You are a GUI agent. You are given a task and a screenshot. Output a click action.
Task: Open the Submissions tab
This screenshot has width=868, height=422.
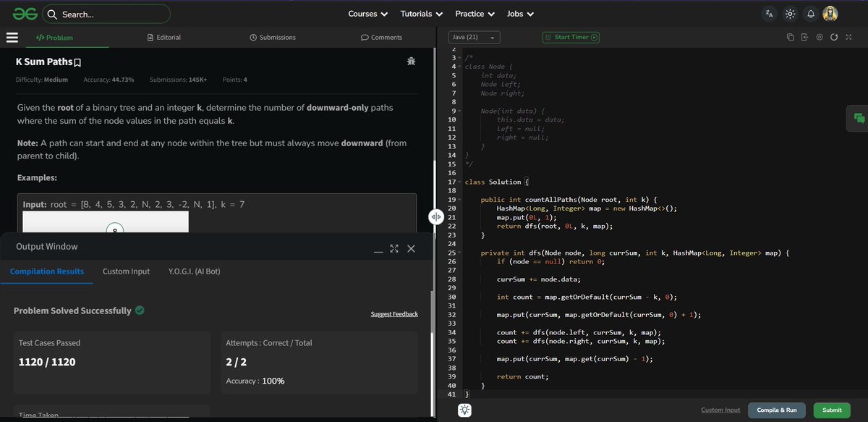(273, 37)
